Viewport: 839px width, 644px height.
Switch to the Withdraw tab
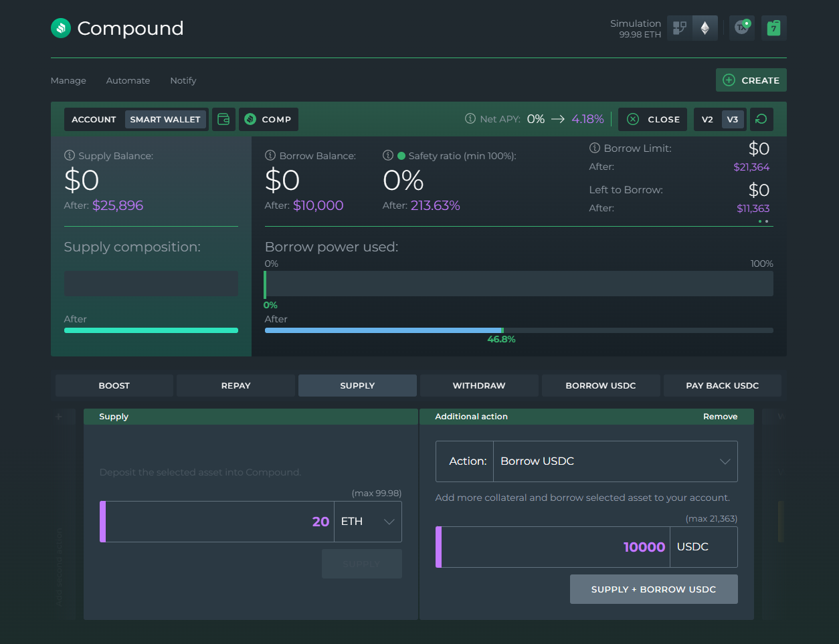479,385
